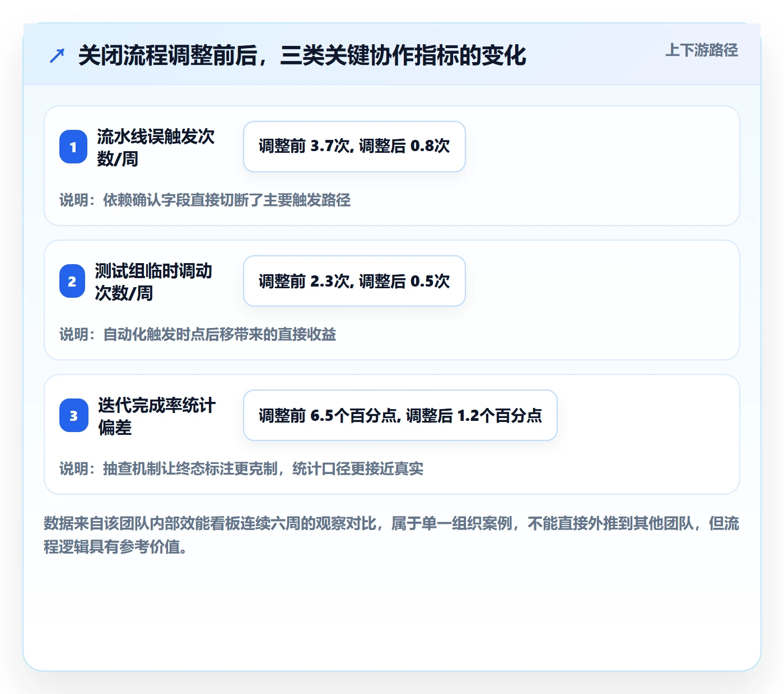The height and width of the screenshot is (694, 784).
Task: Select the value pill 调整前 3.7次, 调整后 0.8次
Action: [354, 147]
